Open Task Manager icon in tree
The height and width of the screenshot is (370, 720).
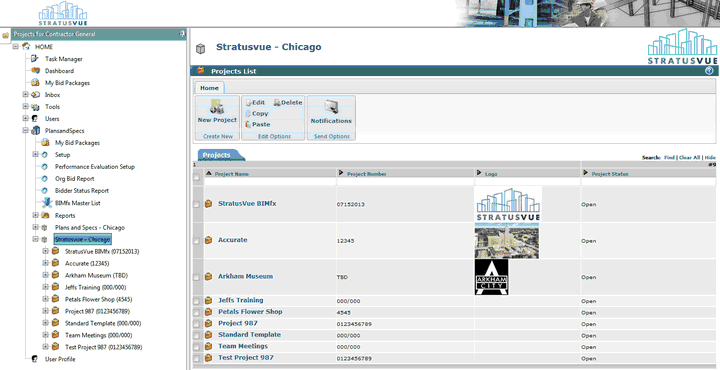(x=35, y=59)
